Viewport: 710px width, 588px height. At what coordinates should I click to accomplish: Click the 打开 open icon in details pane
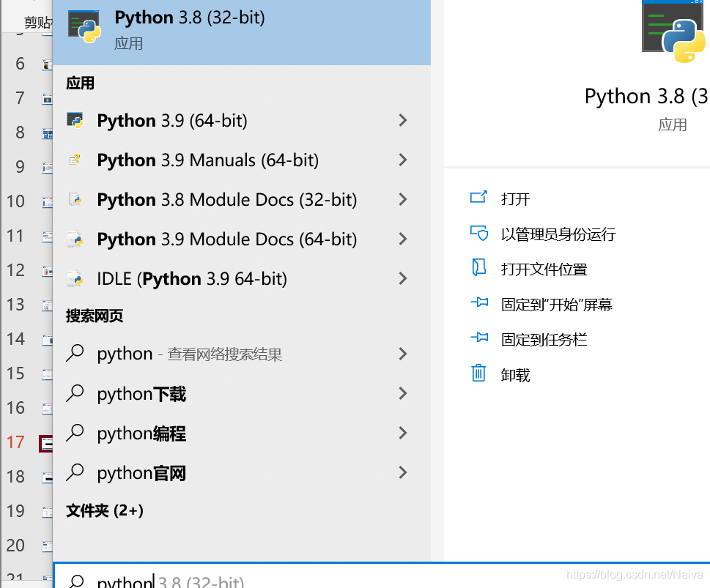coord(478,198)
